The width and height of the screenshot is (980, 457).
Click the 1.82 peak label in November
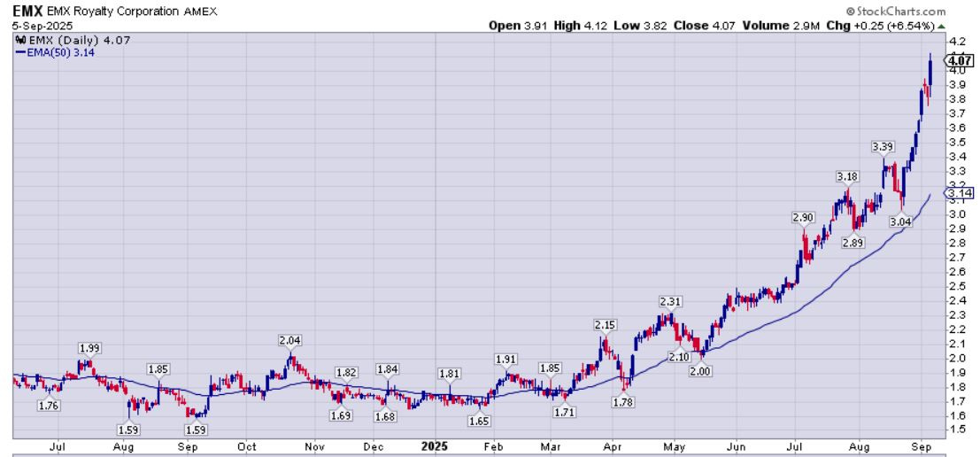346,373
